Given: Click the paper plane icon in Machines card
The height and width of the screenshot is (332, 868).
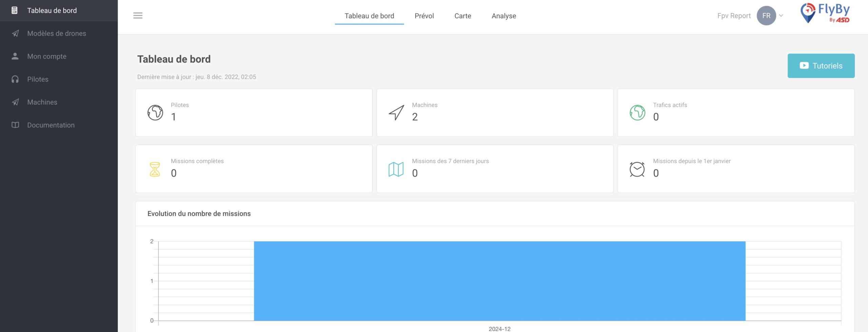Looking at the screenshot, I should pos(396,113).
